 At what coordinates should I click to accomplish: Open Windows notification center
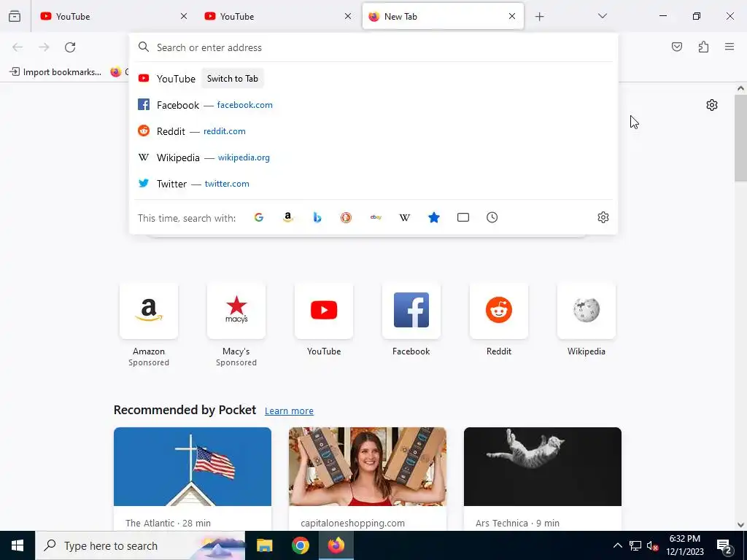pos(724,545)
